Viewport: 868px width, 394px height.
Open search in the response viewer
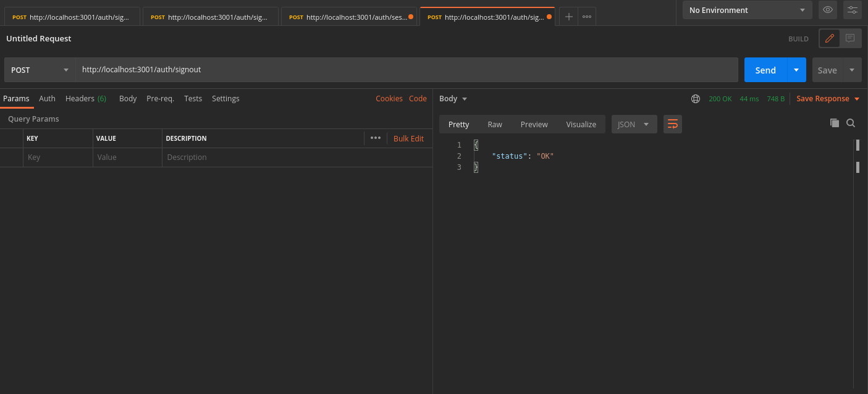(x=851, y=123)
